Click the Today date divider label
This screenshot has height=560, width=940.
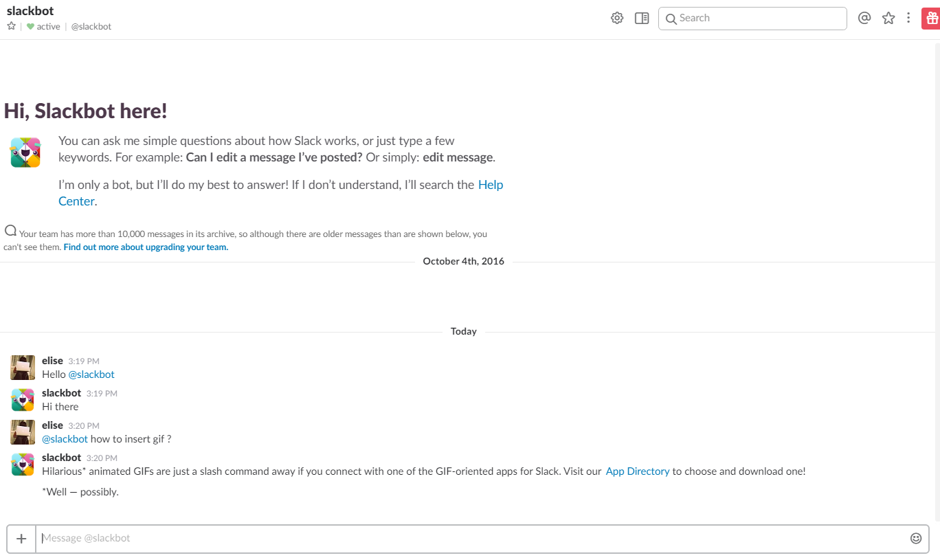coord(464,331)
